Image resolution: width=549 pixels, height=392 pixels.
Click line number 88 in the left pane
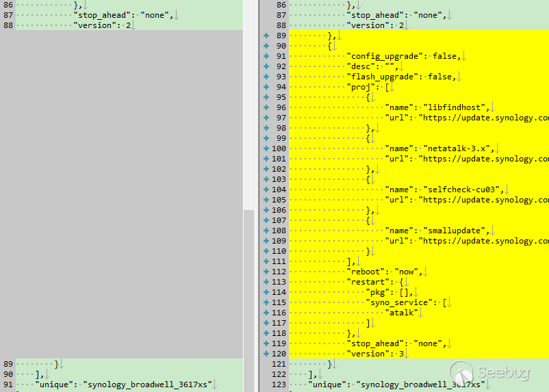pos(8,25)
